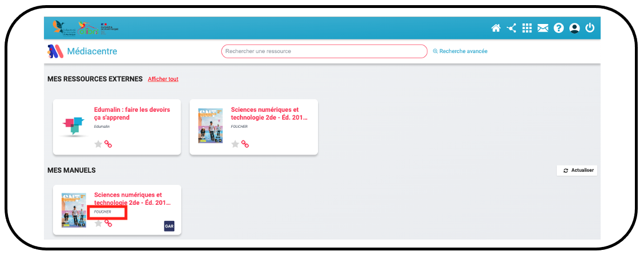Open Sciences numériques title in Mes Manuels
Image resolution: width=644 pixels, height=259 pixels.
click(132, 199)
